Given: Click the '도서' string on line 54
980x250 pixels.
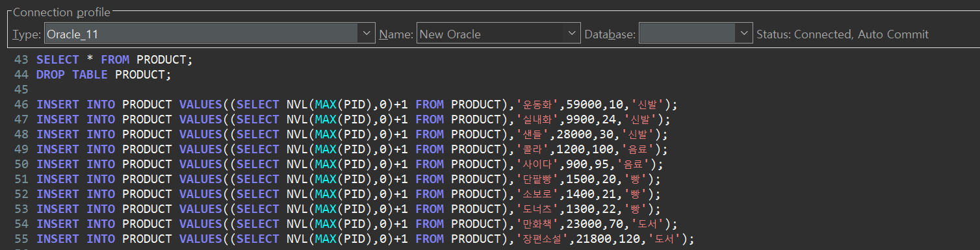Looking at the screenshot, I should coord(648,224).
